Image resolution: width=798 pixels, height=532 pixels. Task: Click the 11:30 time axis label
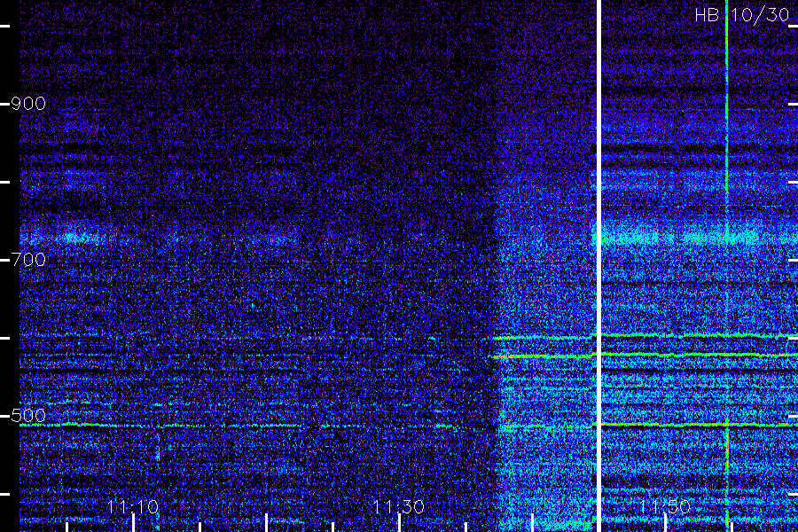398,506
